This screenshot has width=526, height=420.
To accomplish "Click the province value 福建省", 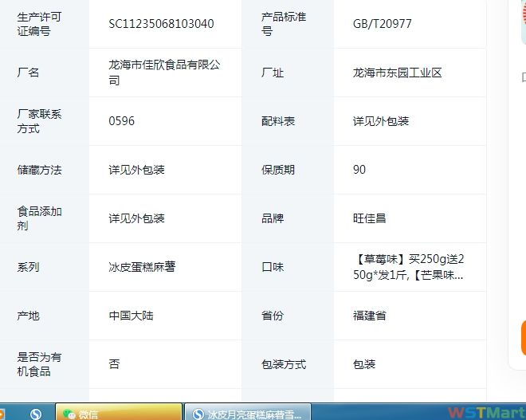I will click(x=370, y=316).
